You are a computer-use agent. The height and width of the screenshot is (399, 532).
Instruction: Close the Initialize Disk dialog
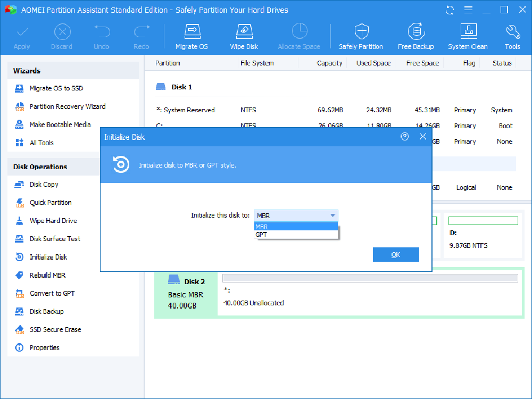[423, 136]
